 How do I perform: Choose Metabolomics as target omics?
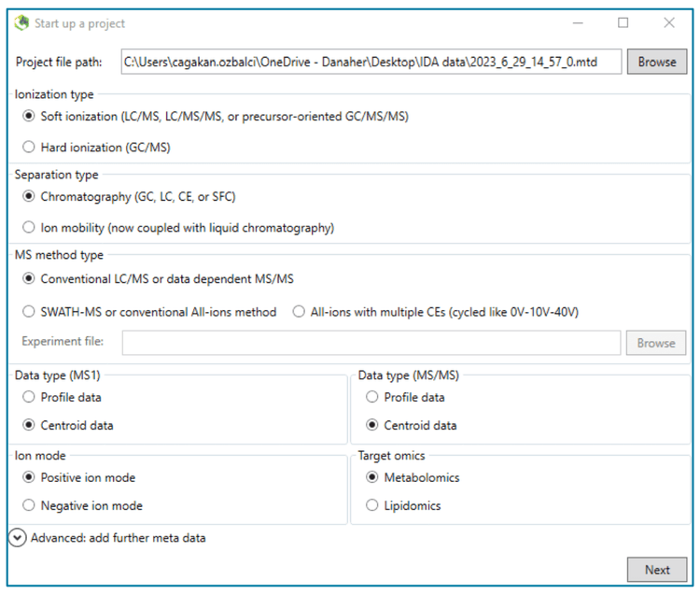click(372, 478)
